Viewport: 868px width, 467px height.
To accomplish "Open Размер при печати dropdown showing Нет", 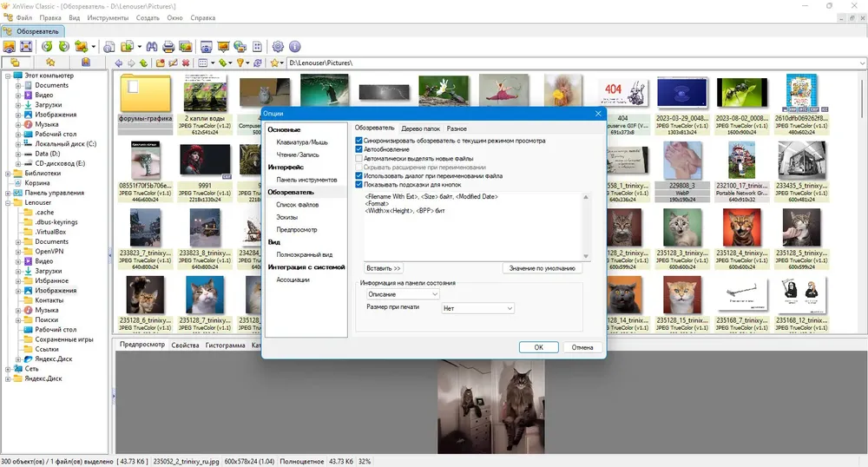I will [477, 308].
